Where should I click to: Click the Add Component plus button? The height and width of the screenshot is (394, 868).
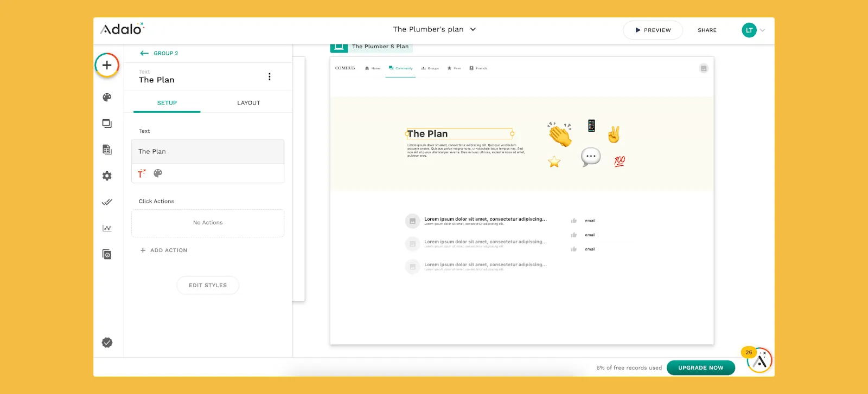[x=107, y=66]
